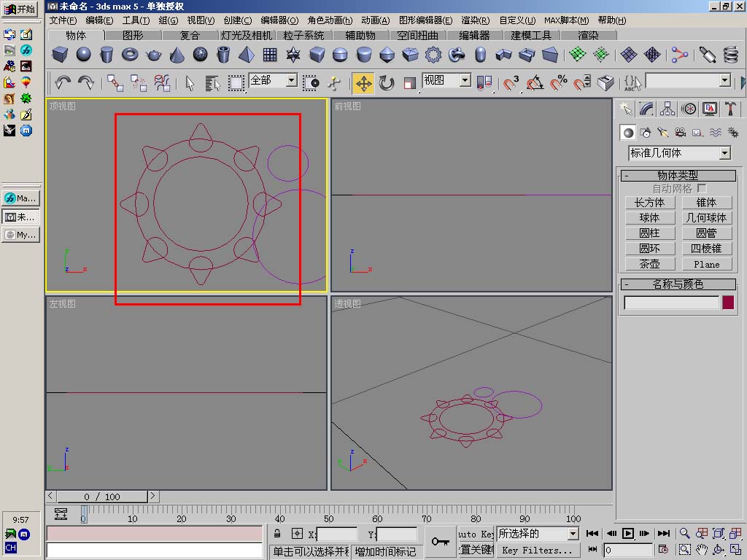747x560 pixels.
Task: Activate Select and Scale tool
Action: (x=409, y=83)
